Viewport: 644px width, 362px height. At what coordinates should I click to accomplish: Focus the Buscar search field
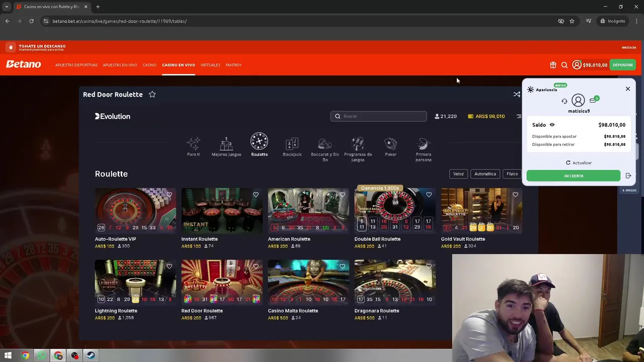pyautogui.click(x=378, y=116)
